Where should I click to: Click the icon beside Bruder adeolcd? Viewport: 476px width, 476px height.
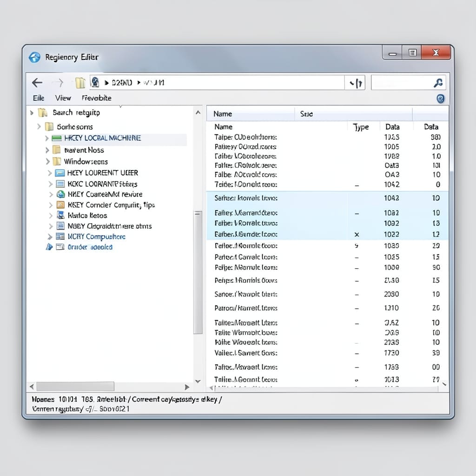click(60, 247)
